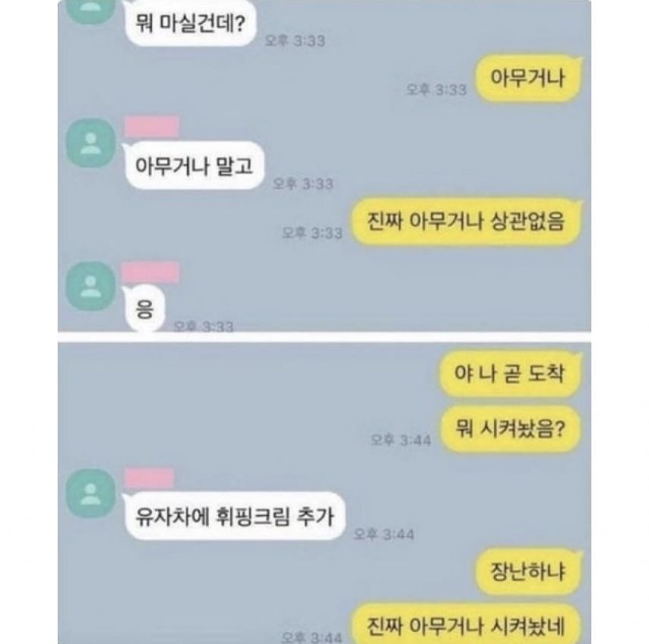Click the pink name label above '아무거나 말고'

(151, 127)
